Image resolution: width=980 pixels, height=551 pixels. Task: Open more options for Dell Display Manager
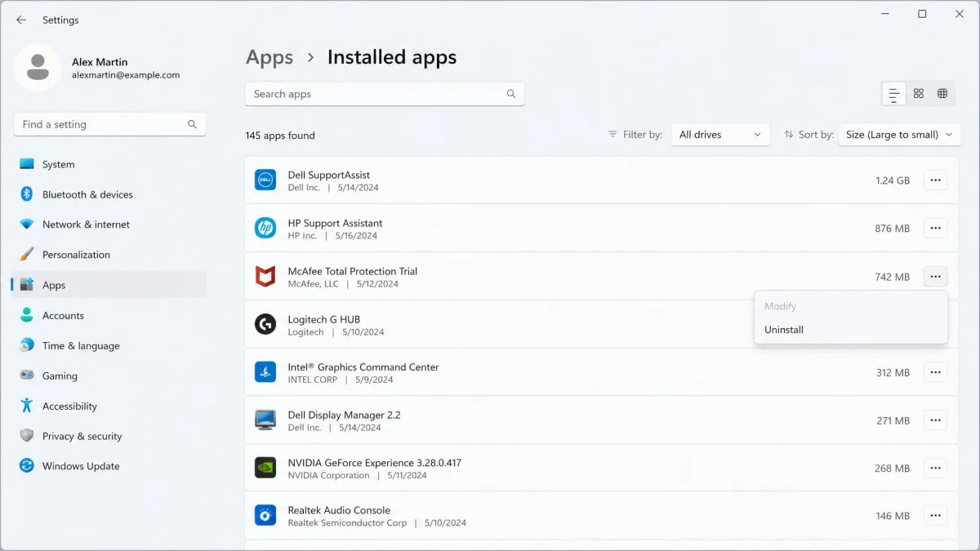[936, 420]
